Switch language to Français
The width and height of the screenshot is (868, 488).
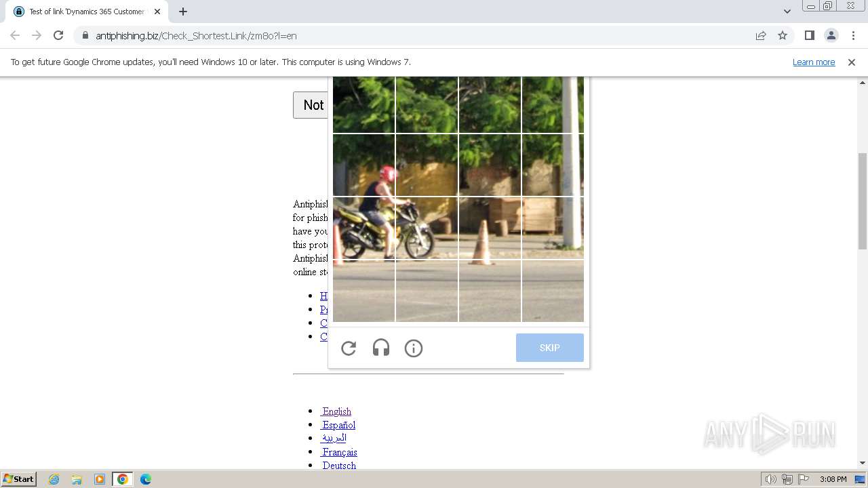click(340, 452)
